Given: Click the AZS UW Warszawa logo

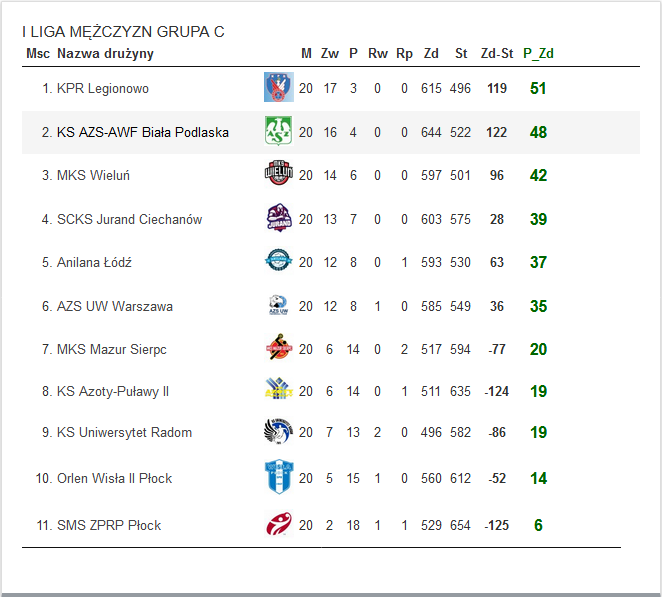Looking at the screenshot, I should pos(277,305).
